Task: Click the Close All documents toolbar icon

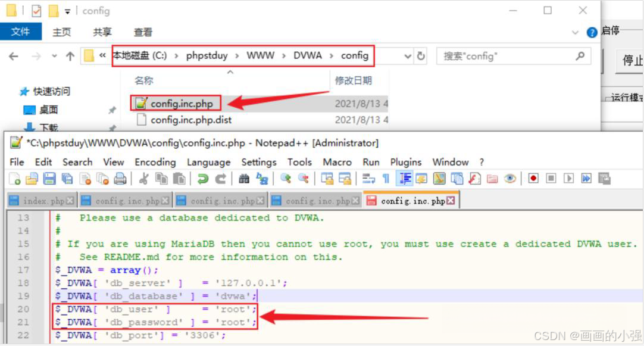Action: pyautogui.click(x=102, y=179)
